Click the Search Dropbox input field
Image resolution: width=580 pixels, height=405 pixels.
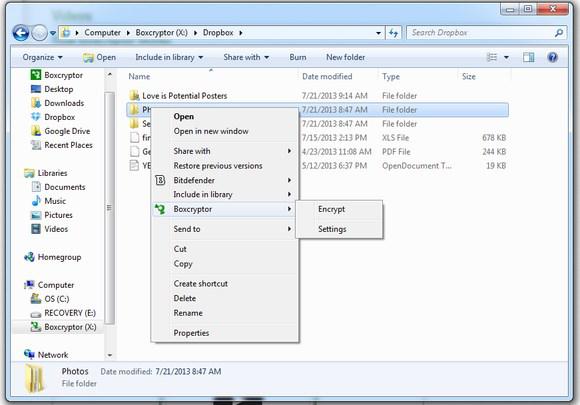pyautogui.click(x=486, y=33)
